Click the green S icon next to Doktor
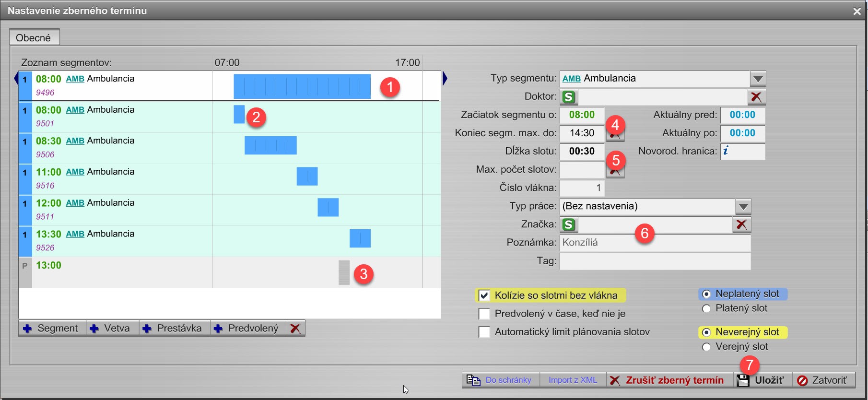 point(569,97)
